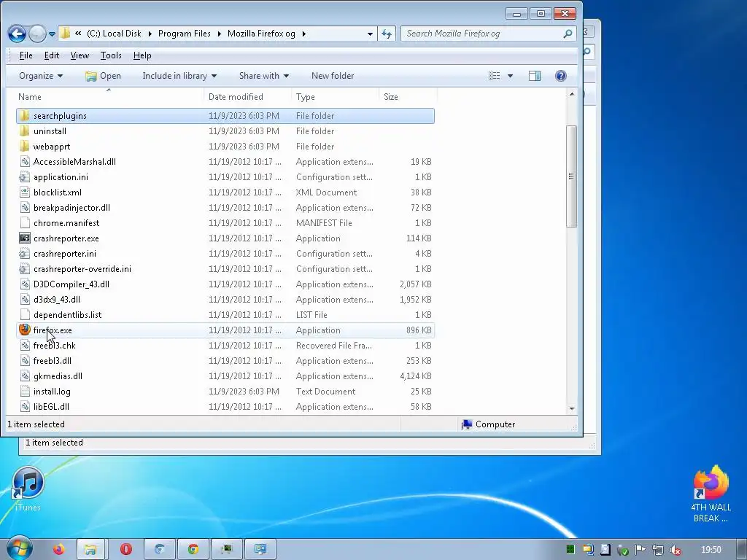Sort by the Date modified column header
Viewport: 747px width, 560px height.
(248, 97)
